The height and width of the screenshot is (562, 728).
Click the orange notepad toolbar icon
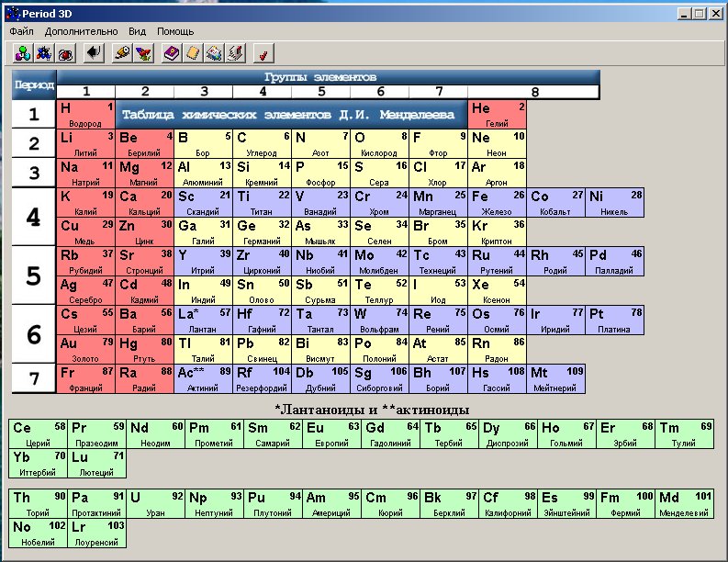click(x=193, y=53)
